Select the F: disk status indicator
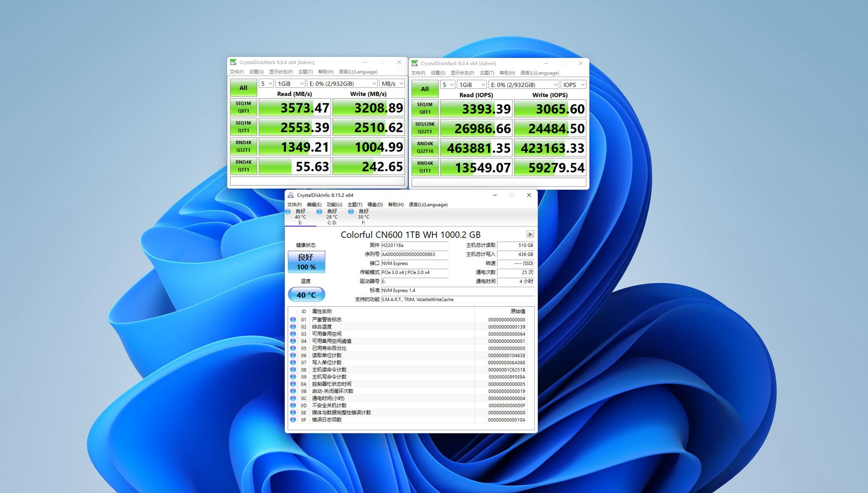Screen dimensions: 868x493 (x=363, y=216)
